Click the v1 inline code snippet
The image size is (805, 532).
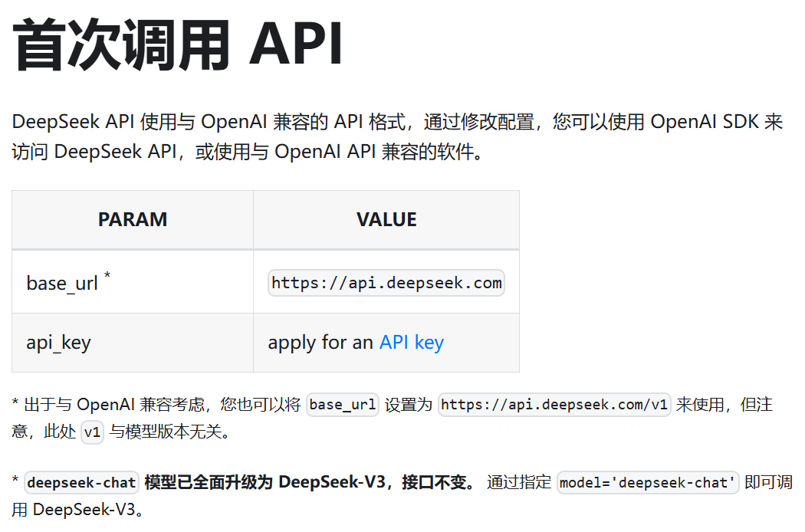point(93,432)
